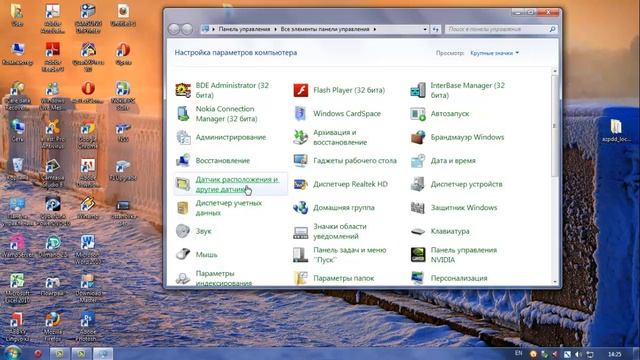Image resolution: width=640 pixels, height=360 pixels.
Task: Select Microsoft Excel 2010 desktop shortcut
Action: coord(17,288)
